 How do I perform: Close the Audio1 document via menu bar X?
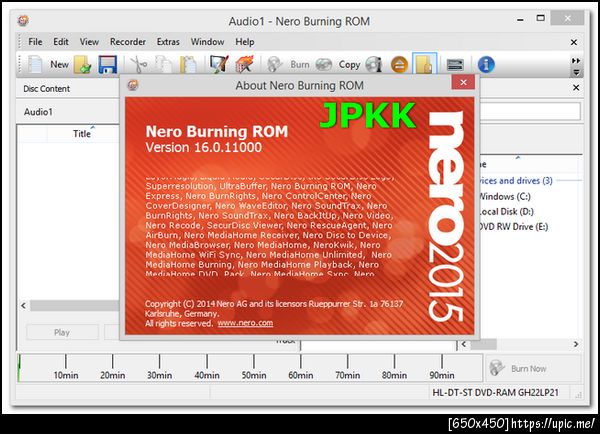point(574,42)
